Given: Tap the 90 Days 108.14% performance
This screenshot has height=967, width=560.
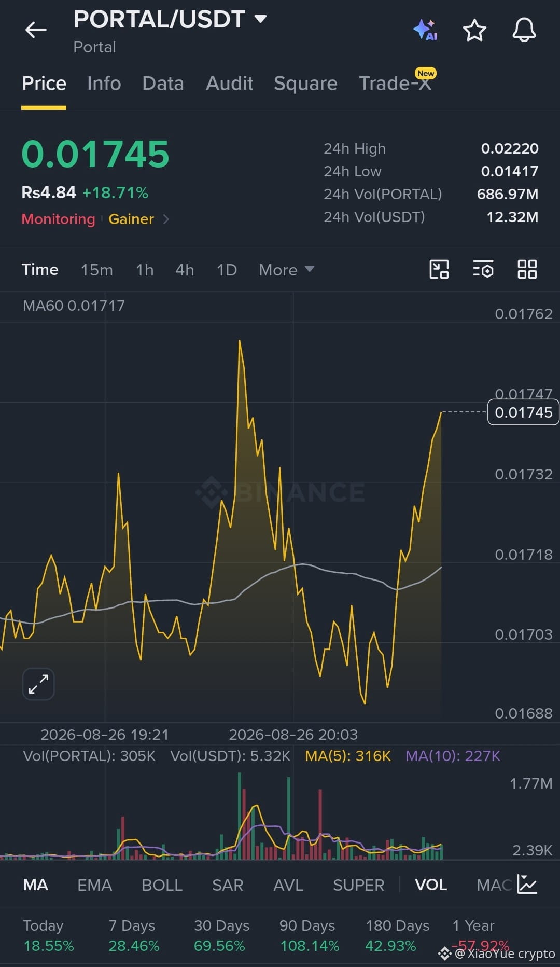Looking at the screenshot, I should tap(310, 935).
